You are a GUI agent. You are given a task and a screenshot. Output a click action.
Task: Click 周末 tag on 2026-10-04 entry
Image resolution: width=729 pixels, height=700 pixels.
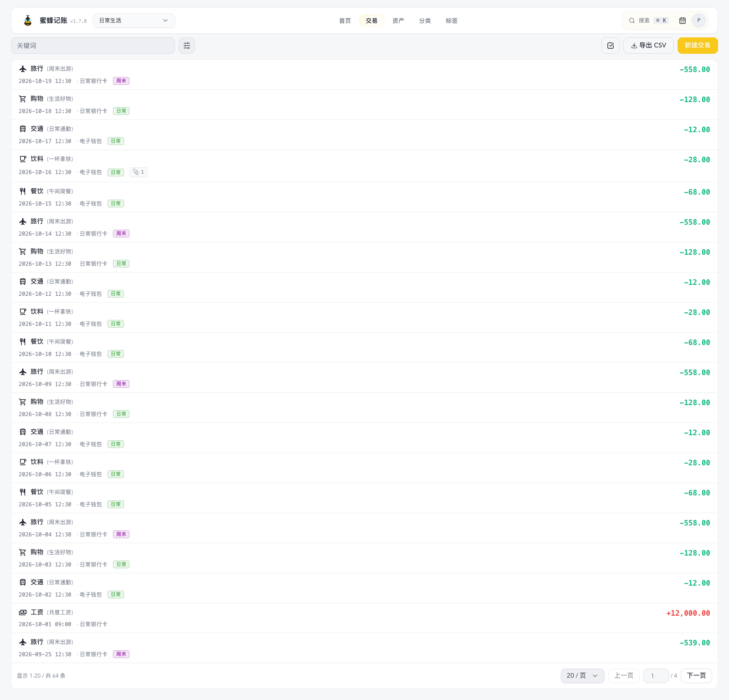121,534
